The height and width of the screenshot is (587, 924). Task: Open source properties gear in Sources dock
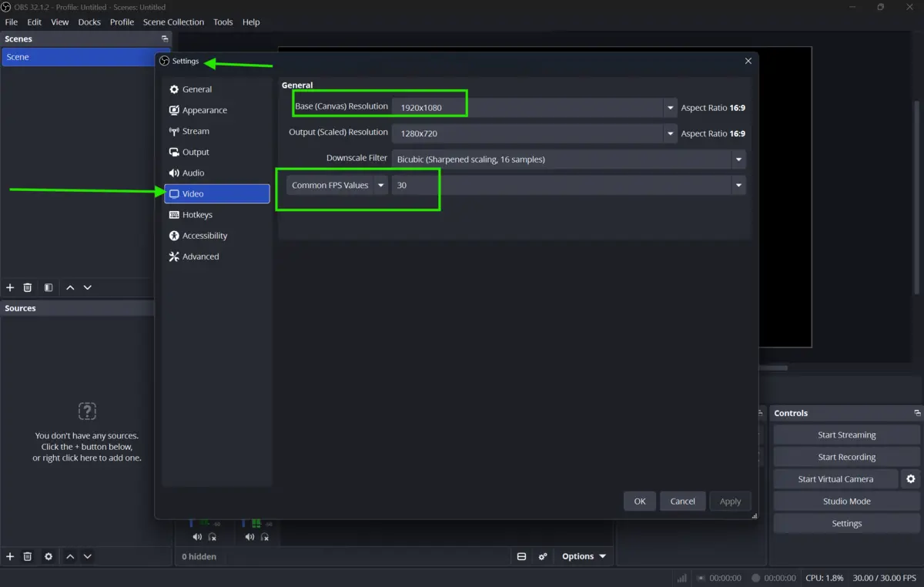(49, 556)
